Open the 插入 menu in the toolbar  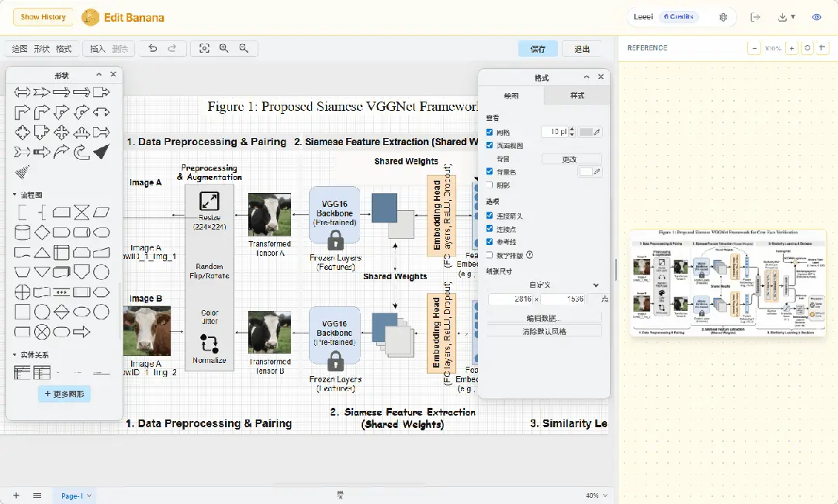pyautogui.click(x=98, y=48)
